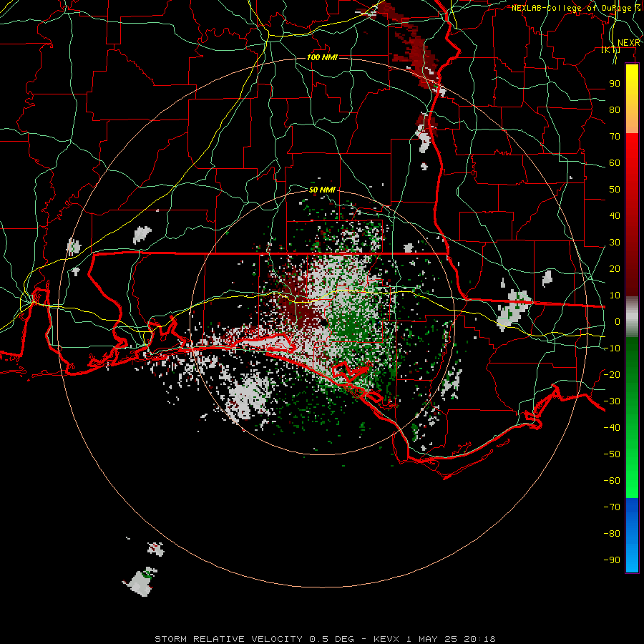Click the gray zero-velocity band on color bar
Screen dimensions: 644x644
tap(632, 316)
